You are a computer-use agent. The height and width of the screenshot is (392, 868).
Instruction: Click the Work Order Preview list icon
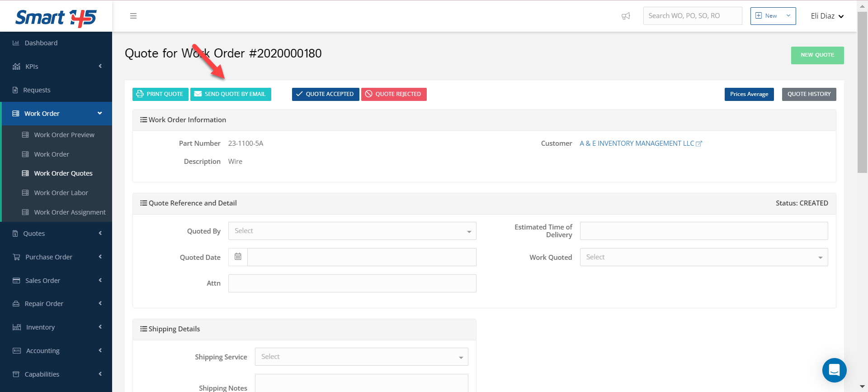[25, 135]
